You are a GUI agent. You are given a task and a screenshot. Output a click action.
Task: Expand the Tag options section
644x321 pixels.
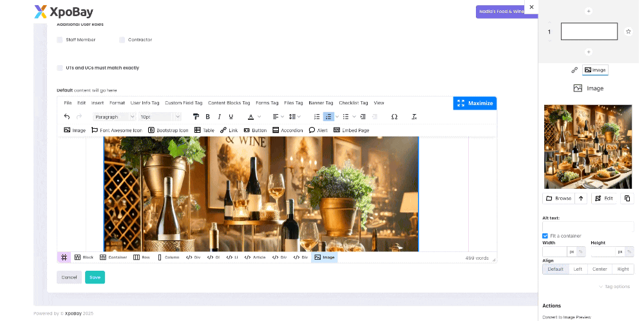click(614, 286)
